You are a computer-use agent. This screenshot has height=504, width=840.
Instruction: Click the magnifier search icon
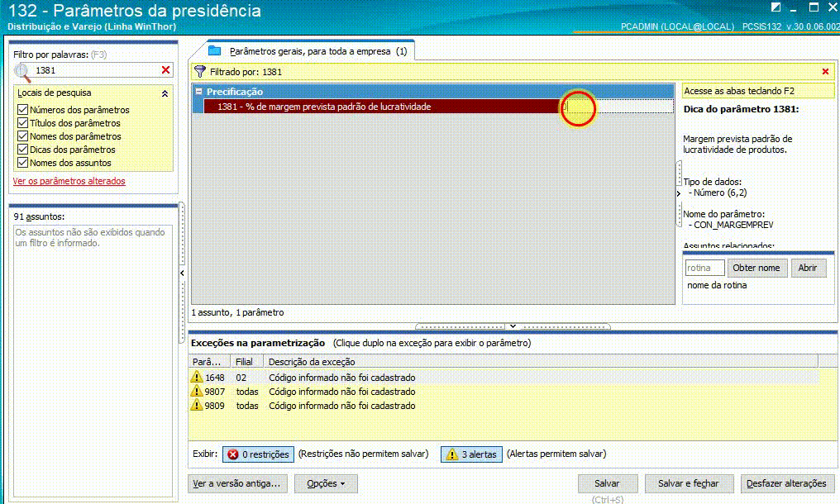(x=22, y=72)
